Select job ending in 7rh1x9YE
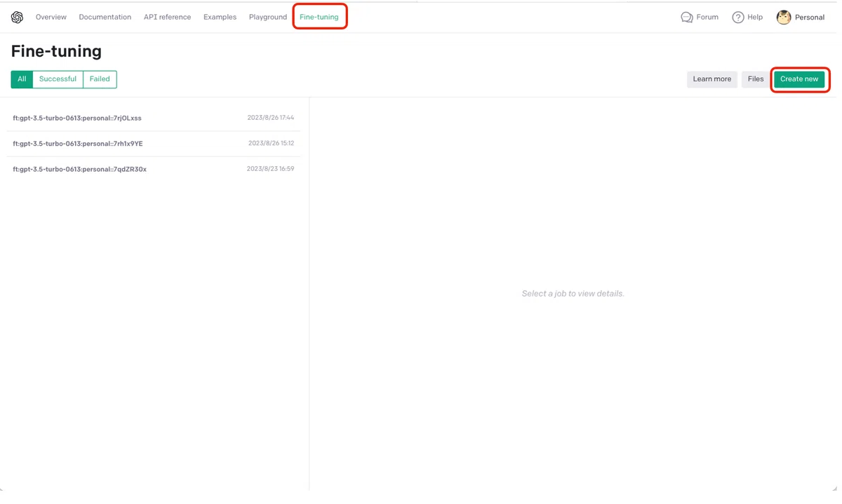This screenshot has height=504, width=842. (154, 144)
